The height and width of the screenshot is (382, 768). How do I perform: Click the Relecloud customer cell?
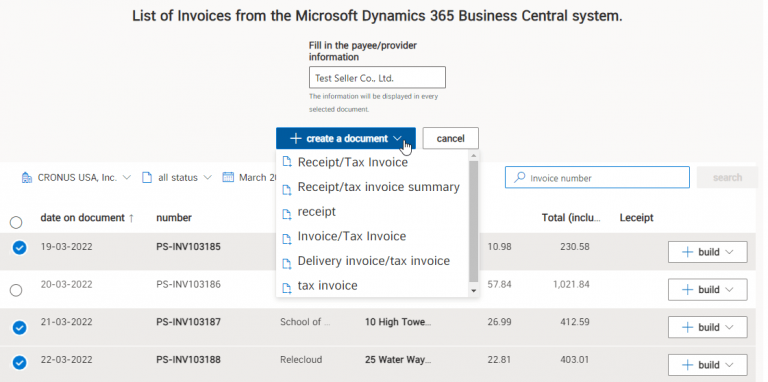click(301, 360)
